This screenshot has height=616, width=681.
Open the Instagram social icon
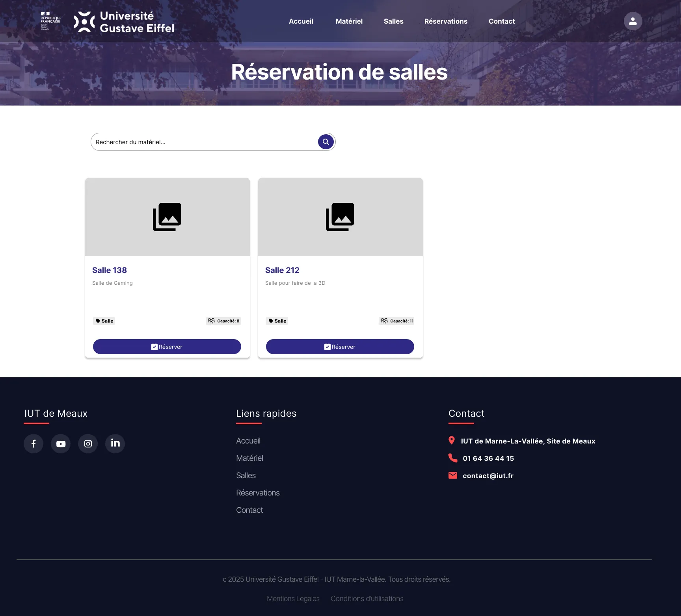click(x=88, y=443)
